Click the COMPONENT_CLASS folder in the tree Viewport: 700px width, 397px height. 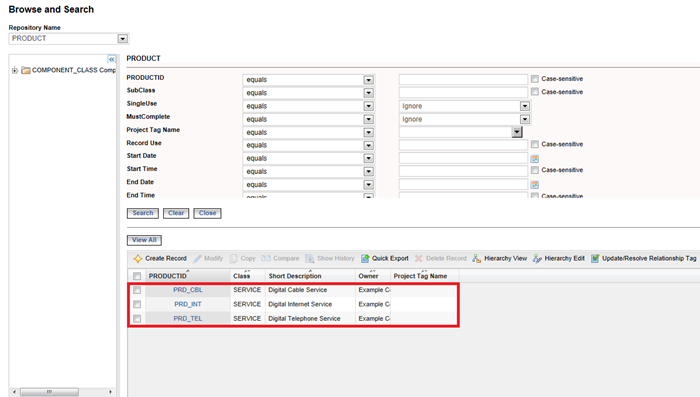[26, 70]
